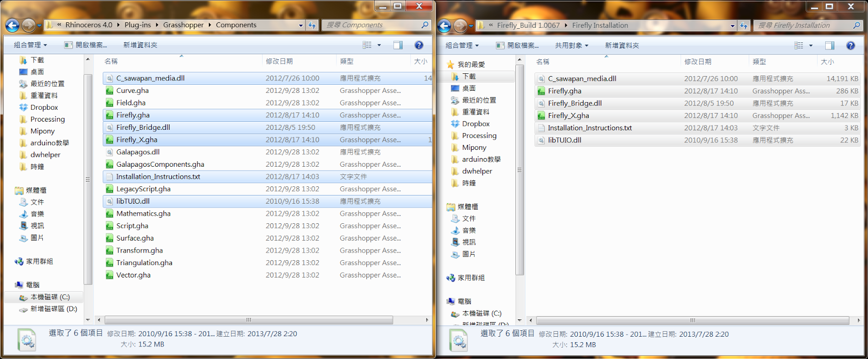Click the horizontal scrollbar in the Firefly Installation list
Image resolution: width=868 pixels, height=359 pixels.
692,320
